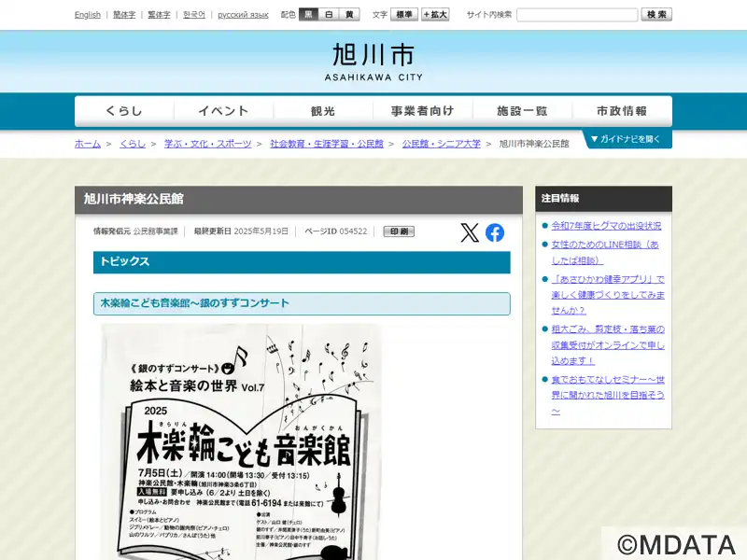Open the 市政情報 navigation menu
The image size is (747, 560).
tap(622, 111)
